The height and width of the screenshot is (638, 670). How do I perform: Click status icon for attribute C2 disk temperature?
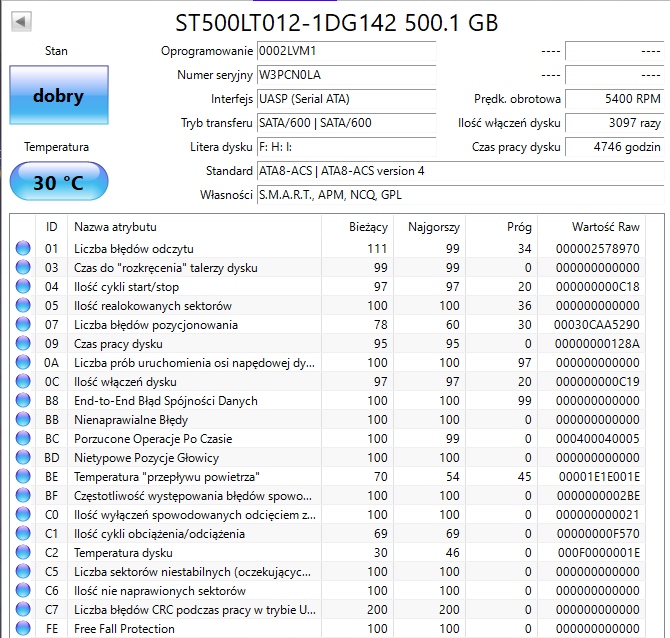[x=23, y=552]
